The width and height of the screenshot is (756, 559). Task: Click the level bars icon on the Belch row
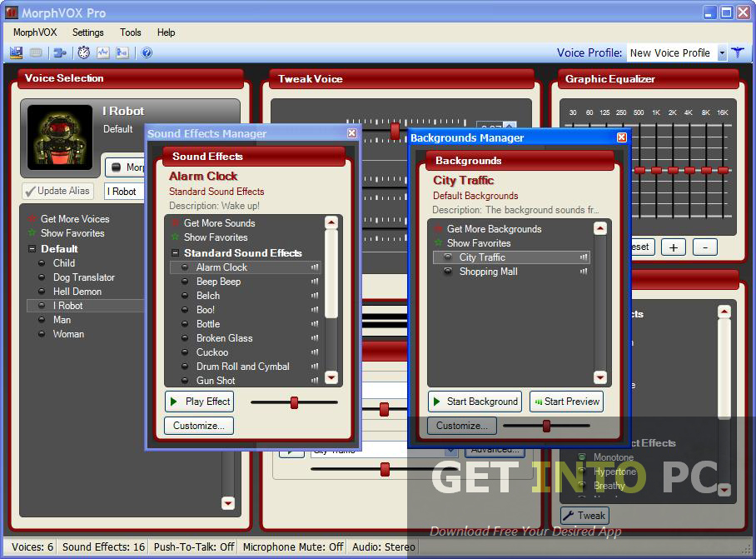(315, 296)
